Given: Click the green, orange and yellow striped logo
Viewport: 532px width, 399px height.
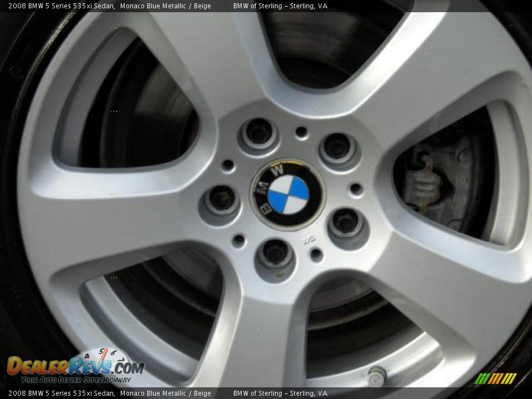Looking at the screenshot, I should (x=495, y=378).
